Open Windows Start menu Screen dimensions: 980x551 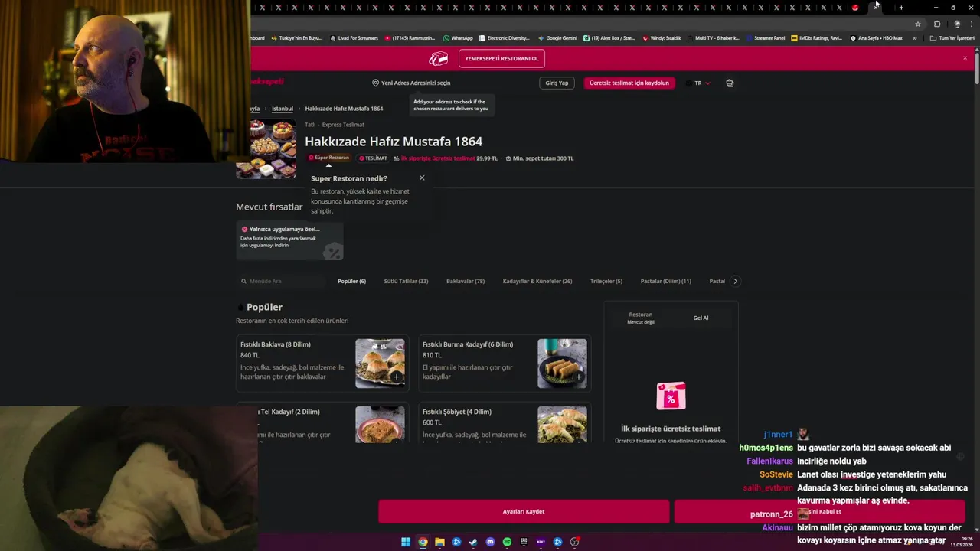[x=406, y=542]
